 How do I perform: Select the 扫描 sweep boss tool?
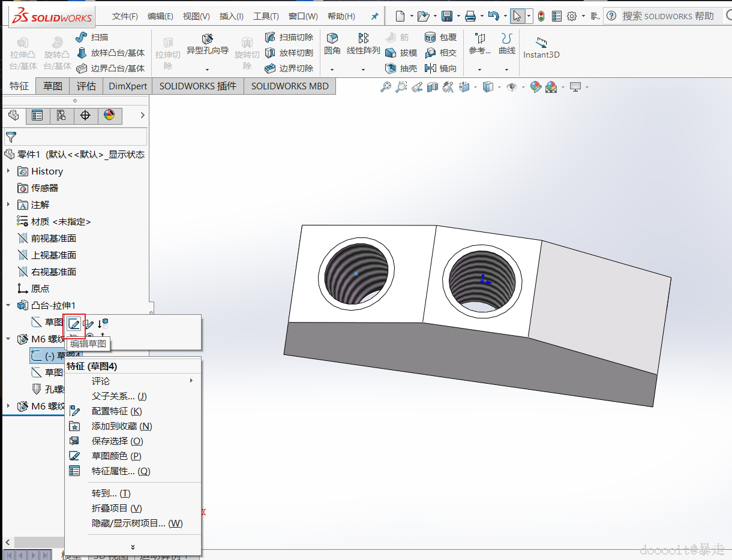click(92, 37)
